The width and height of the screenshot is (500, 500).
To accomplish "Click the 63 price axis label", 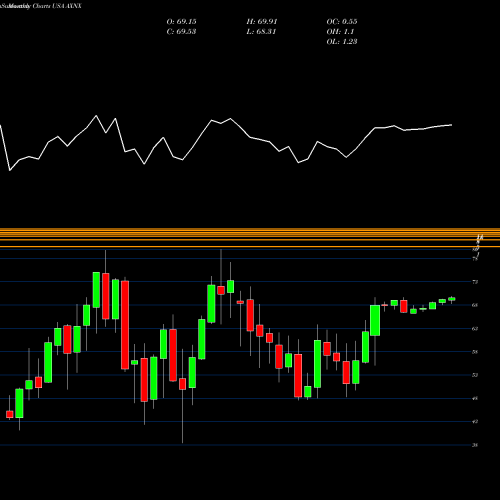I will (475, 329).
